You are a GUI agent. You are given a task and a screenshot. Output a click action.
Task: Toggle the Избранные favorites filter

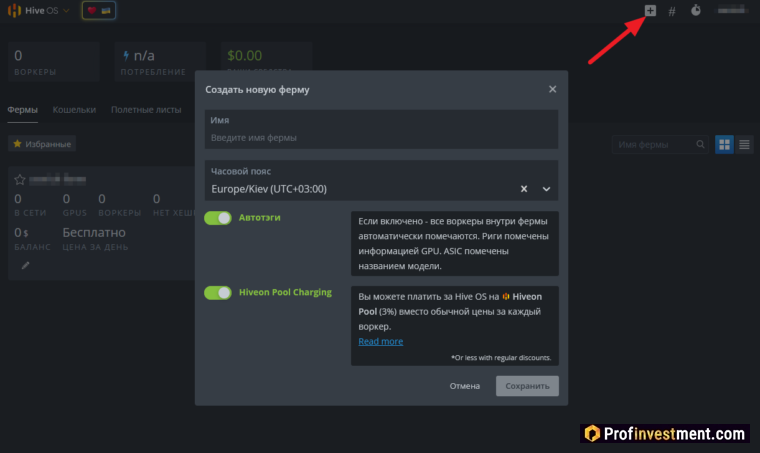[42, 144]
